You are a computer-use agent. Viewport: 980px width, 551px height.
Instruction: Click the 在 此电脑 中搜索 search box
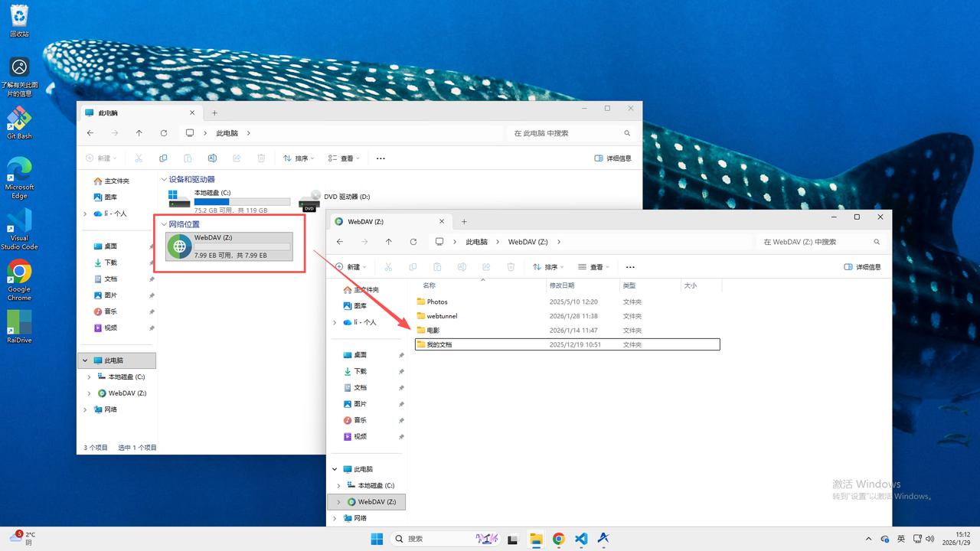pyautogui.click(x=570, y=133)
